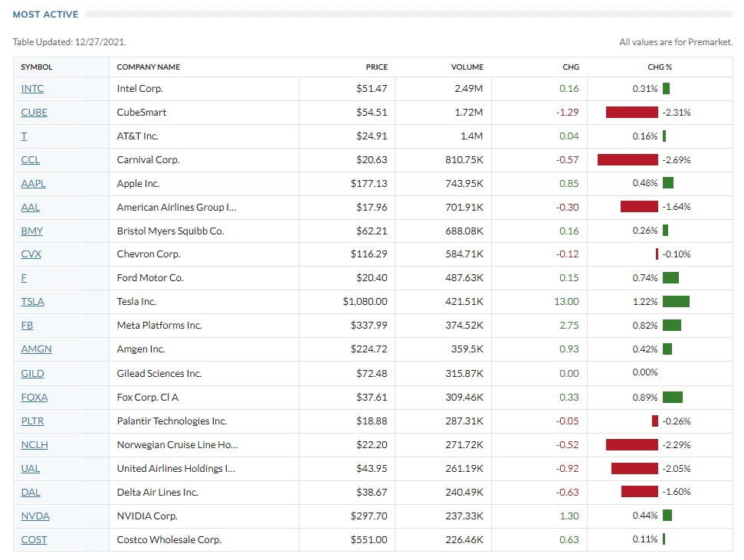Click the TSLA ticker link
This screenshot has width=744, height=560.
[32, 302]
